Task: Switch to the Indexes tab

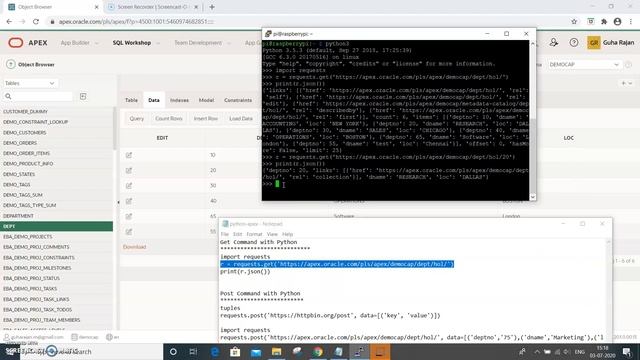Action: point(179,100)
